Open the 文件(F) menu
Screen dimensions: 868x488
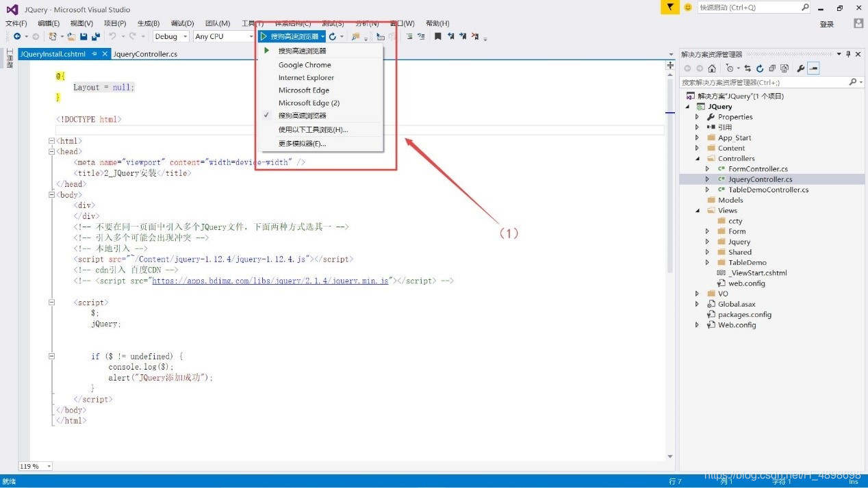(x=16, y=23)
